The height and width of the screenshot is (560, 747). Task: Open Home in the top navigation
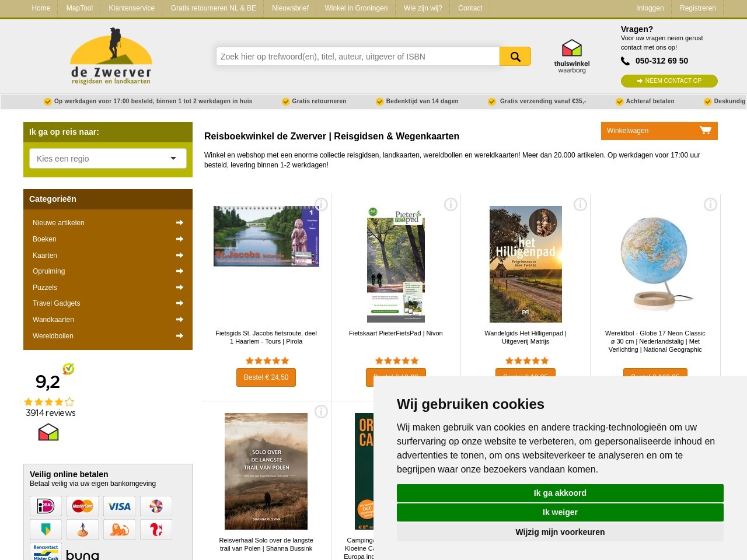click(x=41, y=8)
